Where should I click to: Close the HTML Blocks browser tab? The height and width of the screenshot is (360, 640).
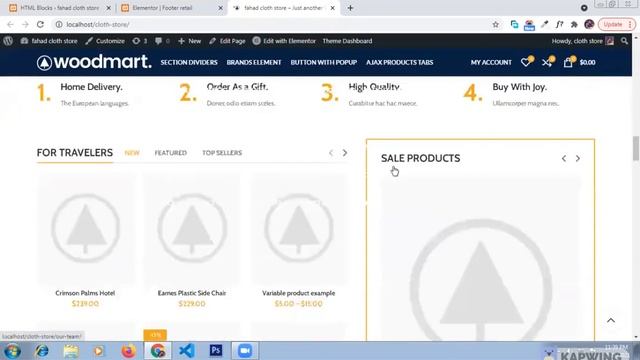point(109,8)
